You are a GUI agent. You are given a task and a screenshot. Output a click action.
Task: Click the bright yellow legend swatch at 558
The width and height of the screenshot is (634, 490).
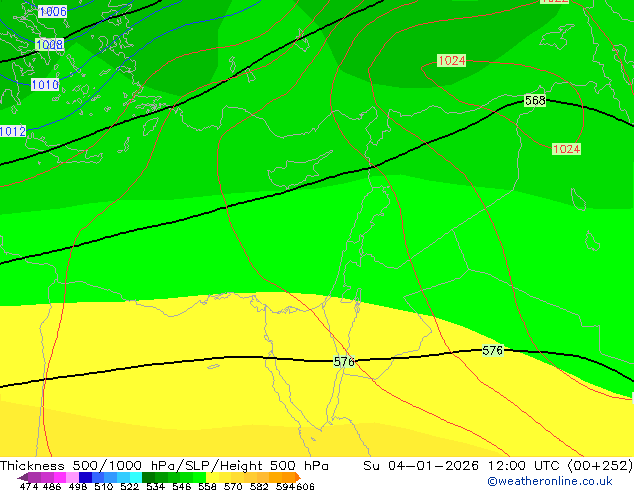tap(212, 477)
